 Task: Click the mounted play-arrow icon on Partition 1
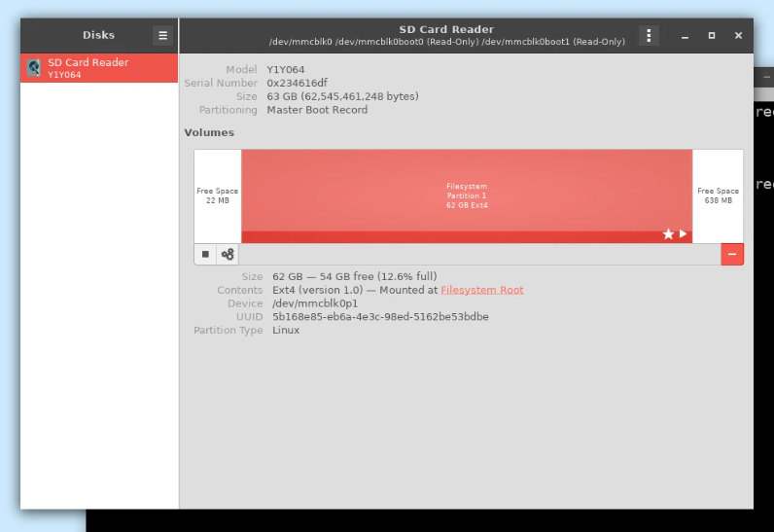[x=684, y=234]
